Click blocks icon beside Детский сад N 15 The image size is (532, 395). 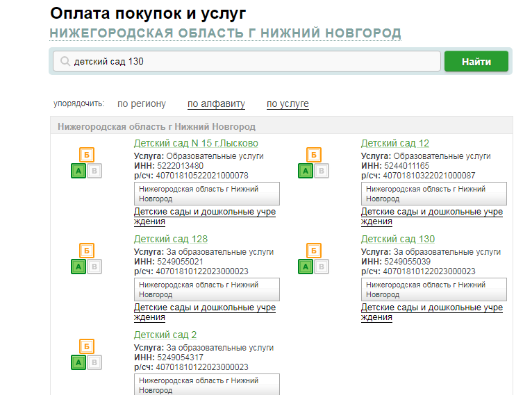(x=87, y=162)
